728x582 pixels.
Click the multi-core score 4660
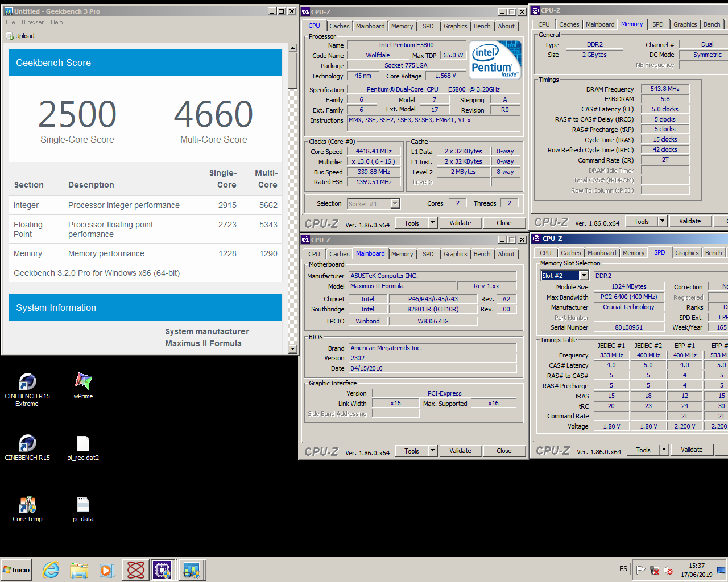pos(213,114)
